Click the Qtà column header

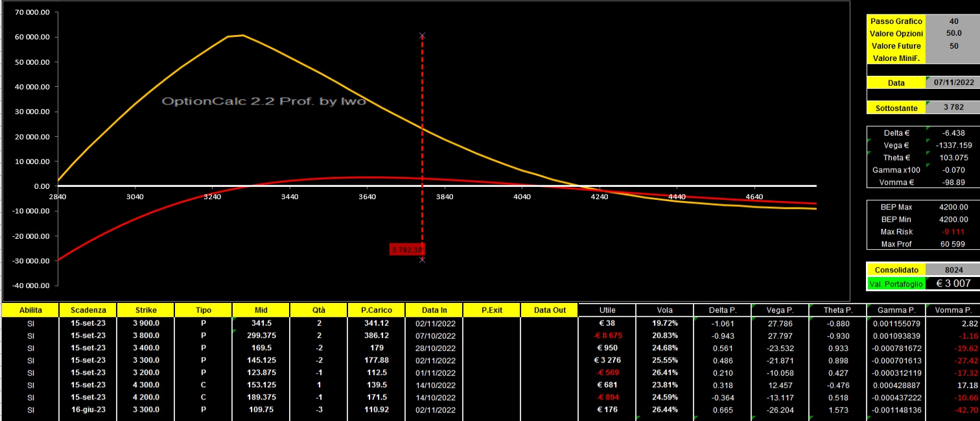coord(318,310)
